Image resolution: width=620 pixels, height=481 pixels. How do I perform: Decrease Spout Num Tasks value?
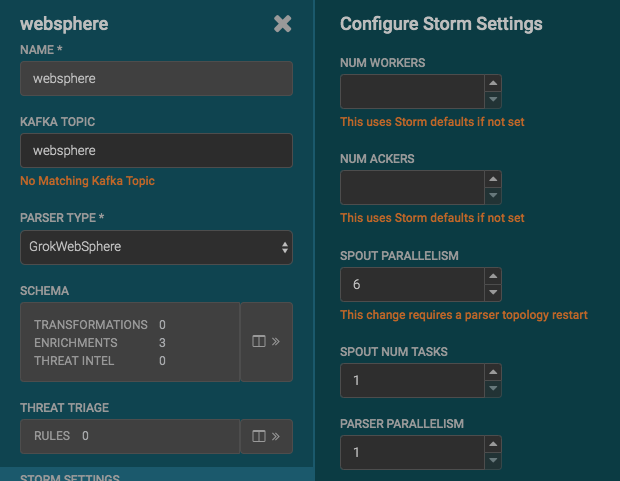click(x=493, y=389)
